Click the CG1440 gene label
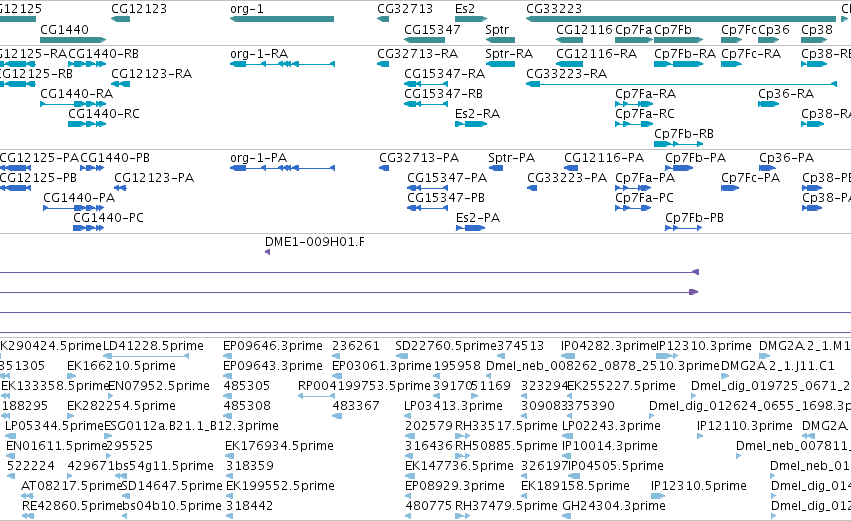 coord(65,29)
